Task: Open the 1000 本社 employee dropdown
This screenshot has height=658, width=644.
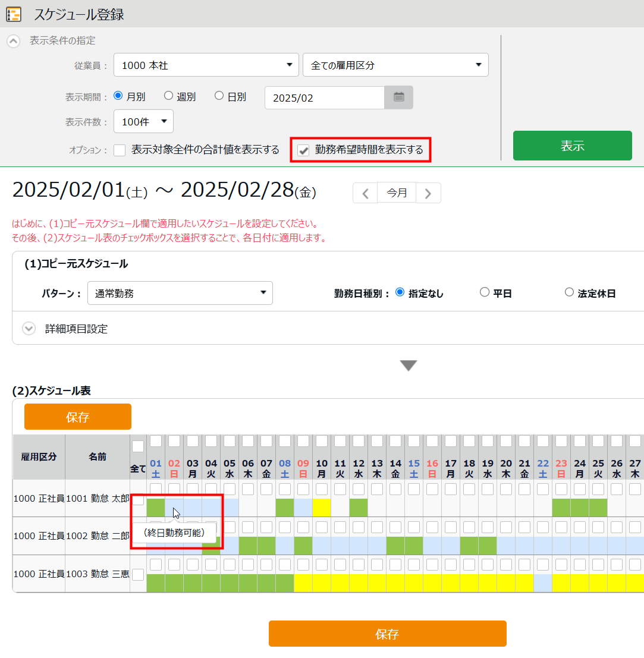Action: click(206, 65)
